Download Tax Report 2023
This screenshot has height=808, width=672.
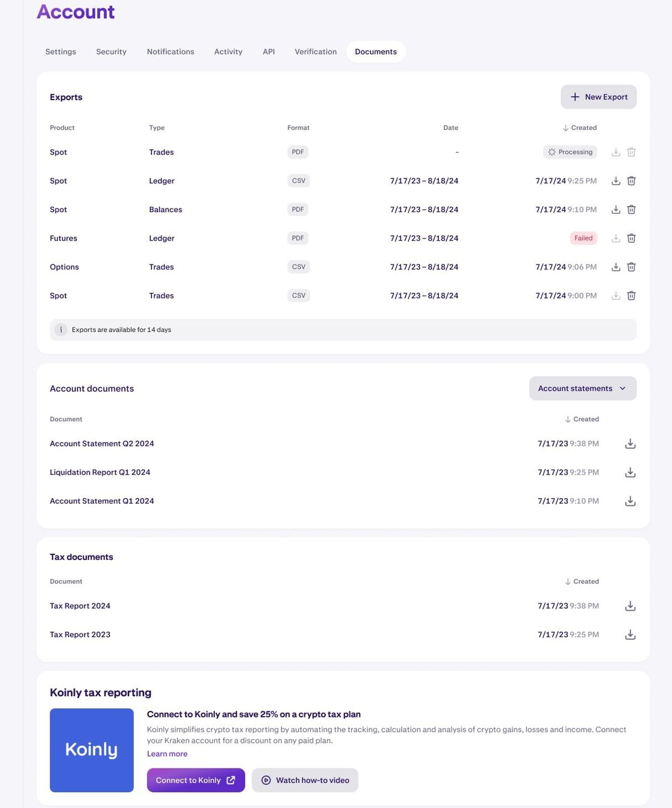point(630,635)
